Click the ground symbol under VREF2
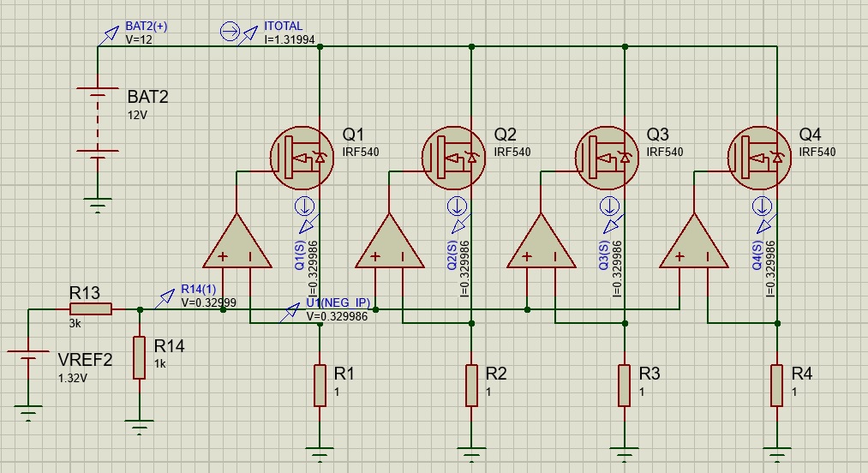 point(28,413)
